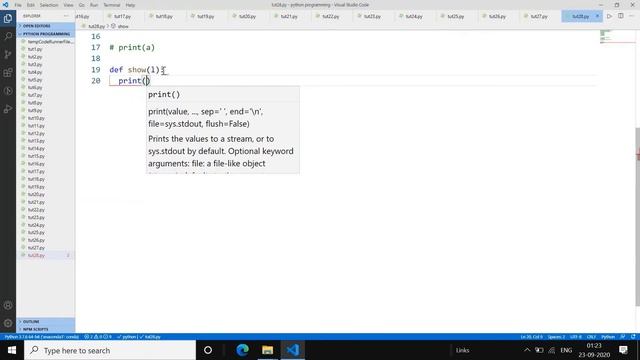Split the editor to the right

click(620, 16)
